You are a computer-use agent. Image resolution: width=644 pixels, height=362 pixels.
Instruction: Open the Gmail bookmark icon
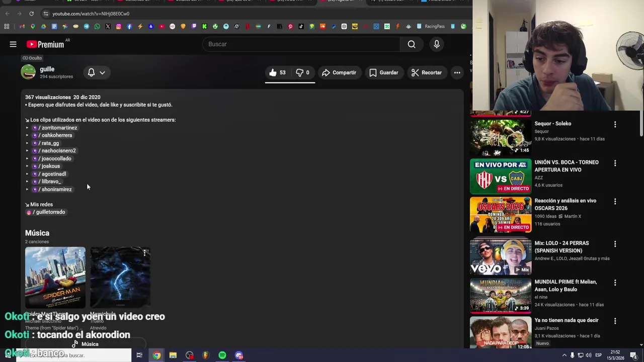22,26
